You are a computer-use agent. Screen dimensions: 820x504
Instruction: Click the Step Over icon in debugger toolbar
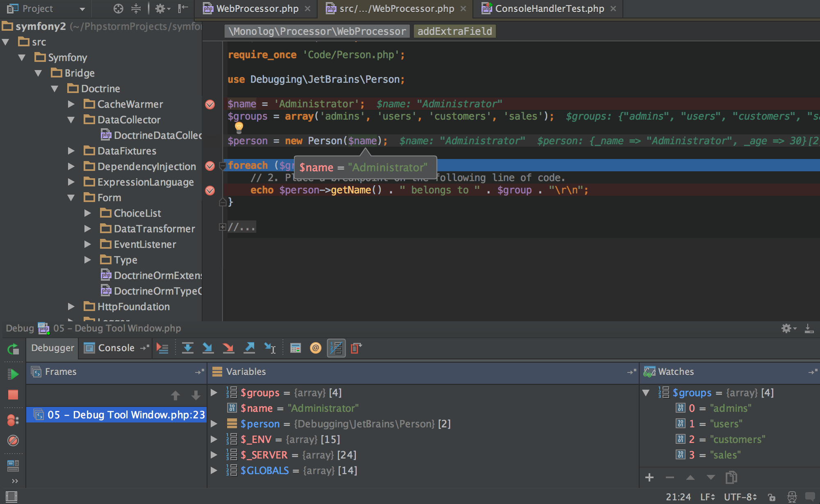coord(187,348)
